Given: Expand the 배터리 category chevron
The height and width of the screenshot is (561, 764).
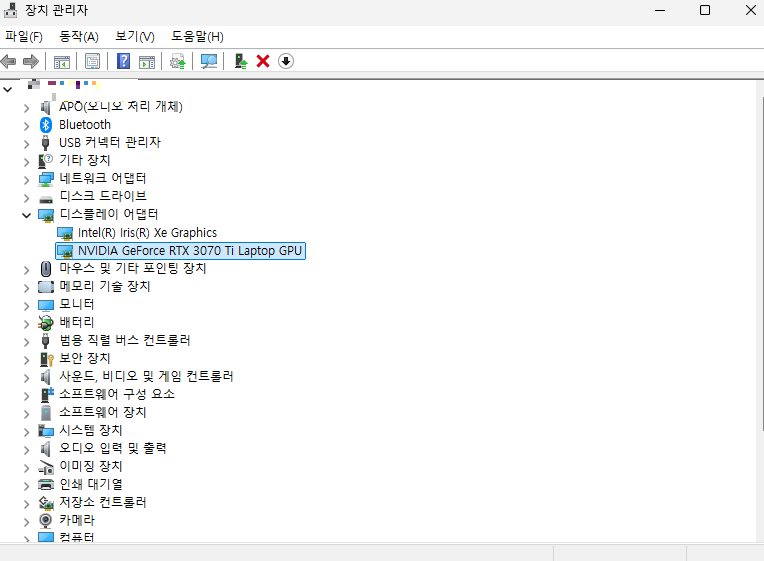Looking at the screenshot, I should (26, 324).
